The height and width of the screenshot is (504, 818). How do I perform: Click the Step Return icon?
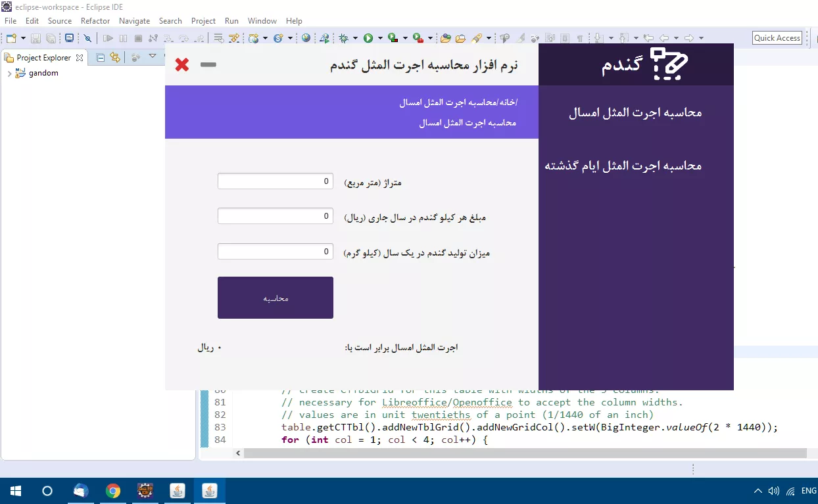[199, 38]
